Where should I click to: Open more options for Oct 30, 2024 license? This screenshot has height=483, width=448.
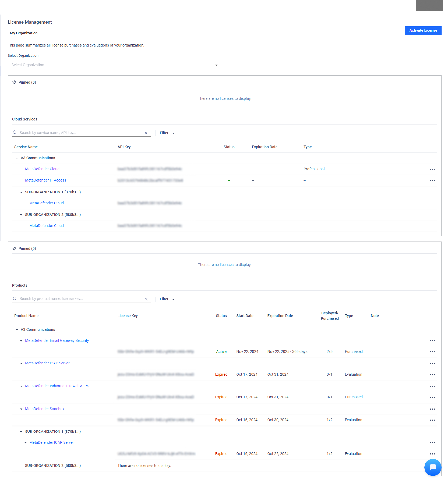pos(432,420)
